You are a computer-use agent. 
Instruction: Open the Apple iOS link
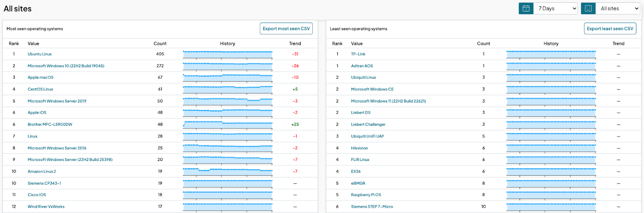click(37, 113)
